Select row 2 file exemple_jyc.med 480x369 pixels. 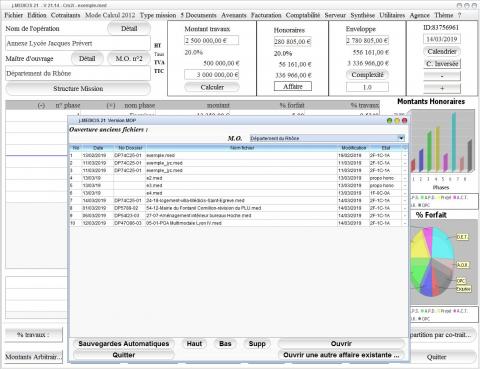click(238, 163)
